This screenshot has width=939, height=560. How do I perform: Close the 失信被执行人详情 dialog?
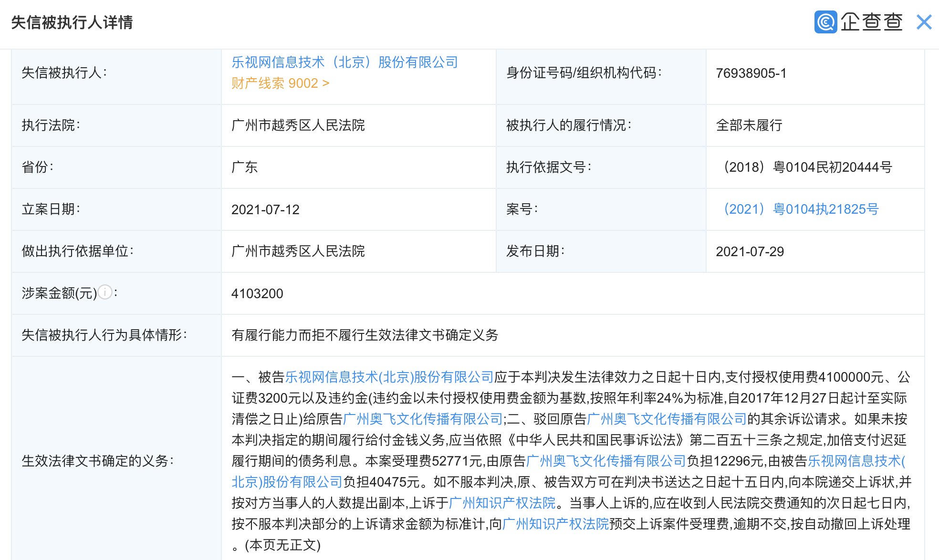click(x=924, y=22)
